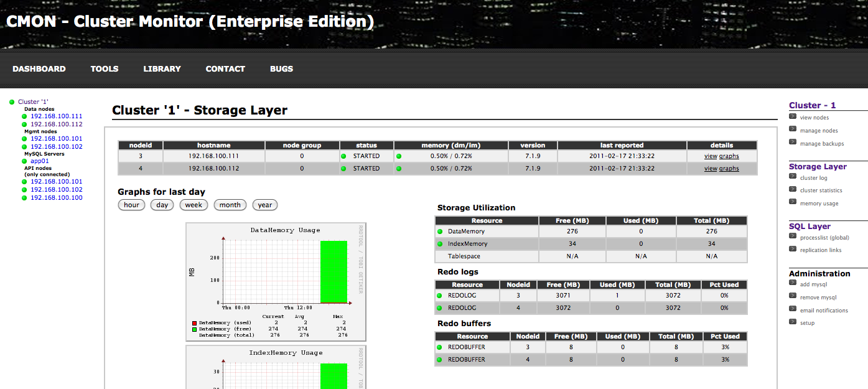The image size is (868, 389).
Task: Open manage backups link
Action: [822, 144]
